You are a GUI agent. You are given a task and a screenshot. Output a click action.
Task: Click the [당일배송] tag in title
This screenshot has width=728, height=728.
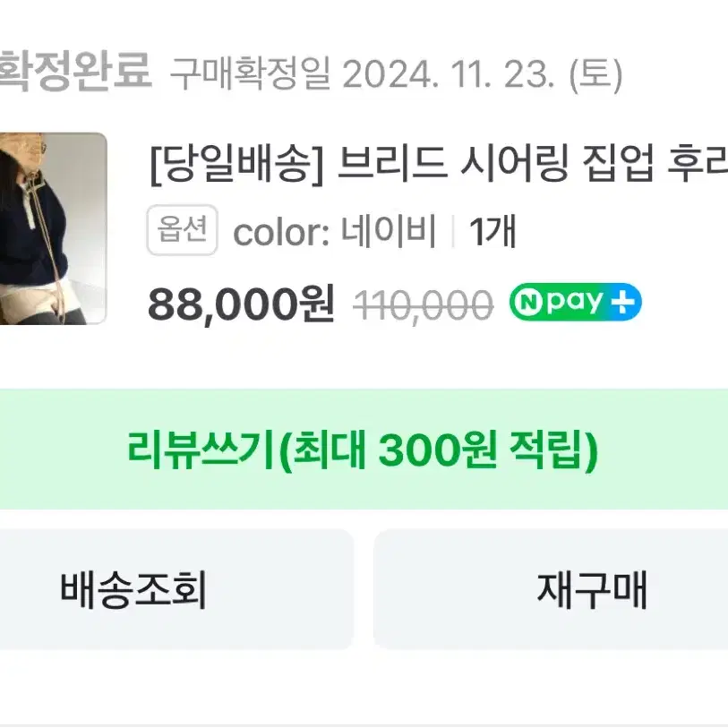click(x=236, y=163)
